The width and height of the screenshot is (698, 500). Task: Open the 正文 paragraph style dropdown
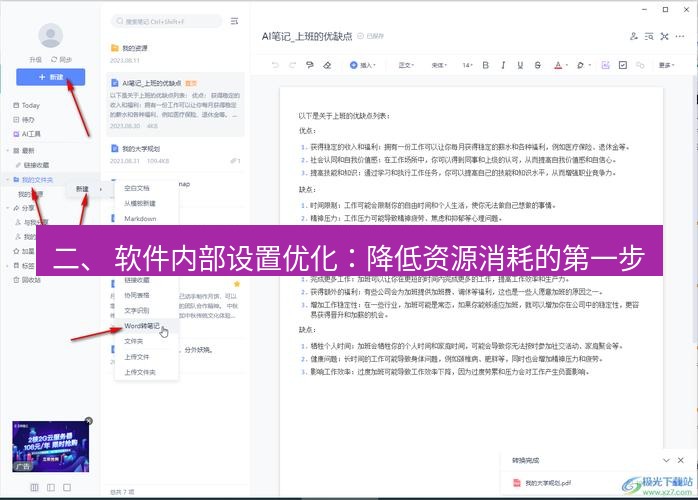(x=406, y=65)
